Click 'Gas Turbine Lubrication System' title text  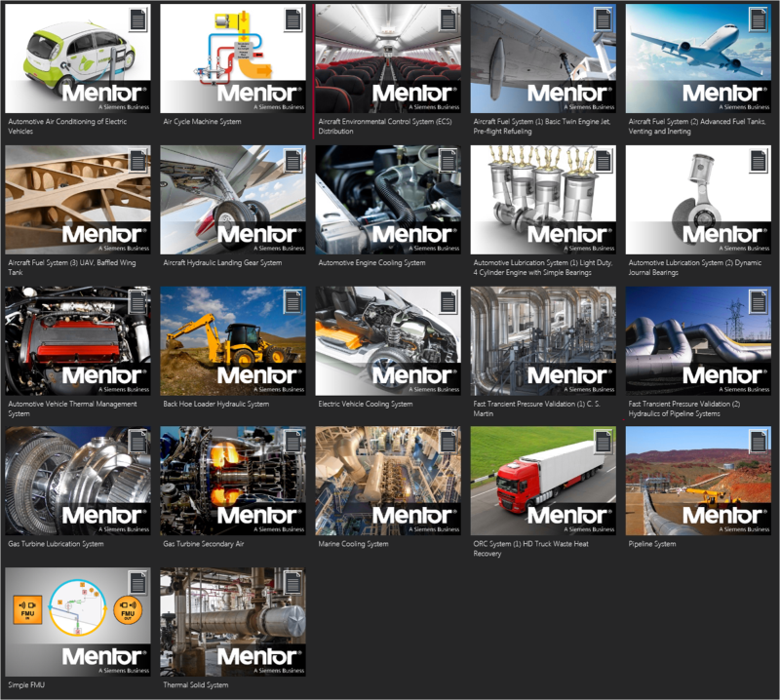pyautogui.click(x=56, y=544)
